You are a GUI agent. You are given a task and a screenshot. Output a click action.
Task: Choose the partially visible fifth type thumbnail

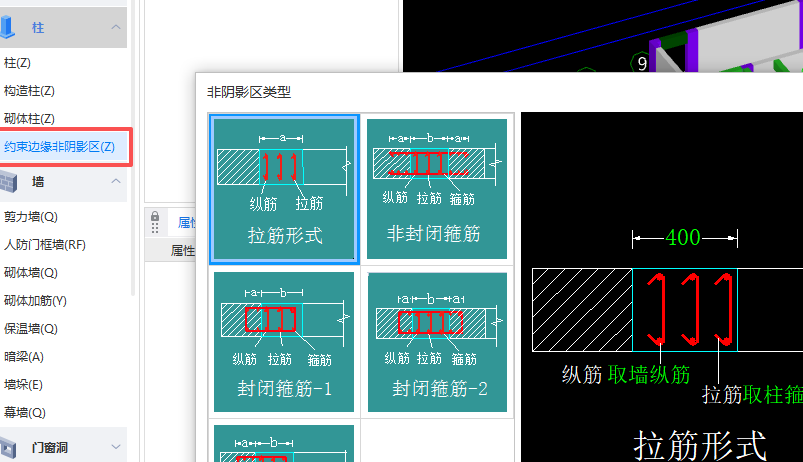tap(284, 443)
